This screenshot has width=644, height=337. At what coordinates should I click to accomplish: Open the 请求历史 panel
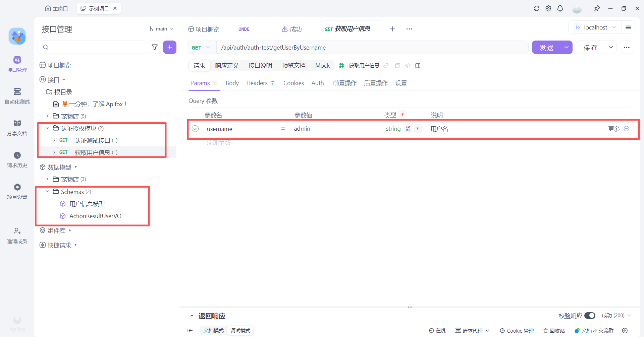pyautogui.click(x=17, y=160)
